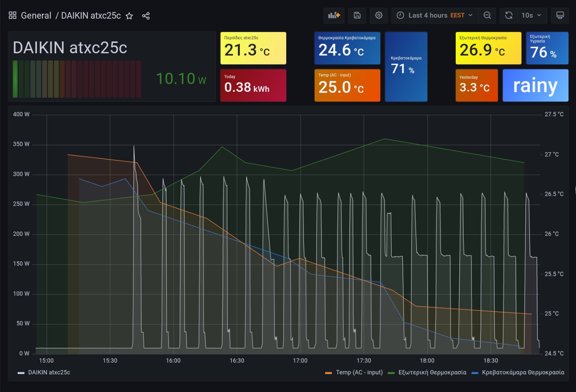Star the DAIKIN atxc25c dashboard
This screenshot has height=392, width=576.
(x=129, y=16)
